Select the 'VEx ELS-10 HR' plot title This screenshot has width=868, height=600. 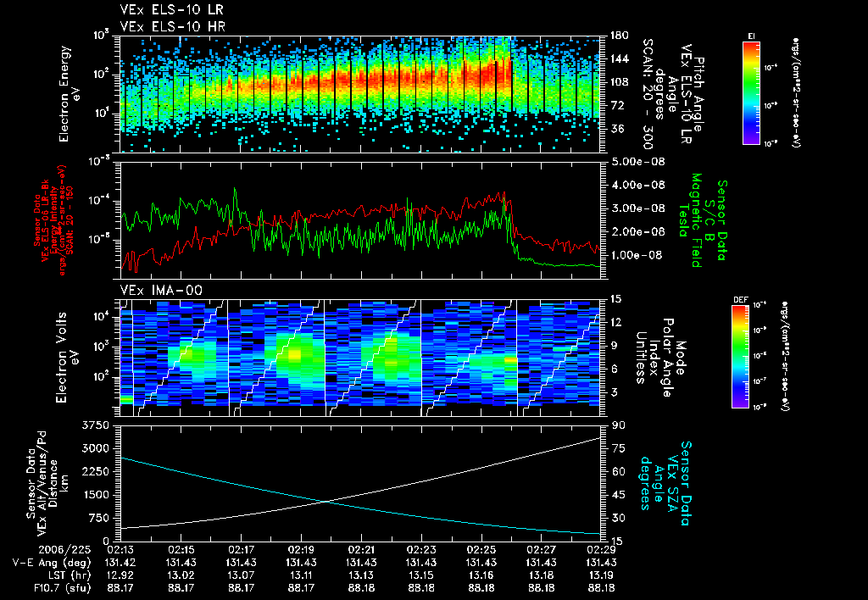click(173, 26)
